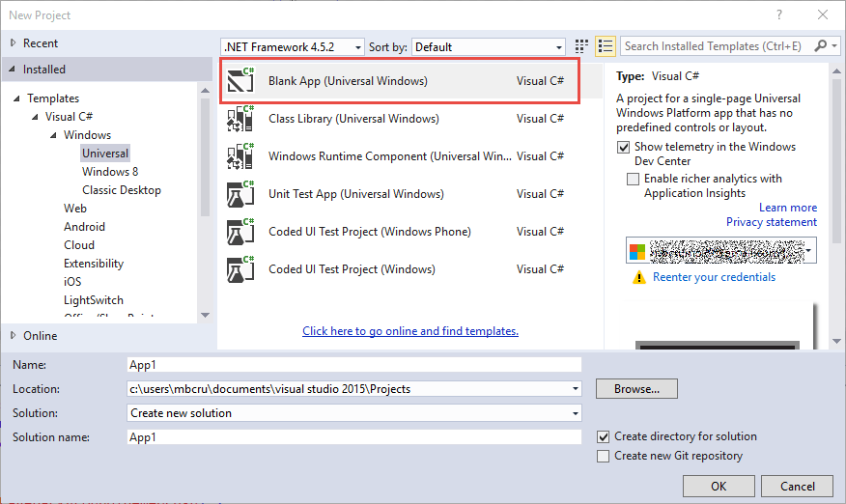
Task: Check Create new Git repository
Action: coord(604,456)
